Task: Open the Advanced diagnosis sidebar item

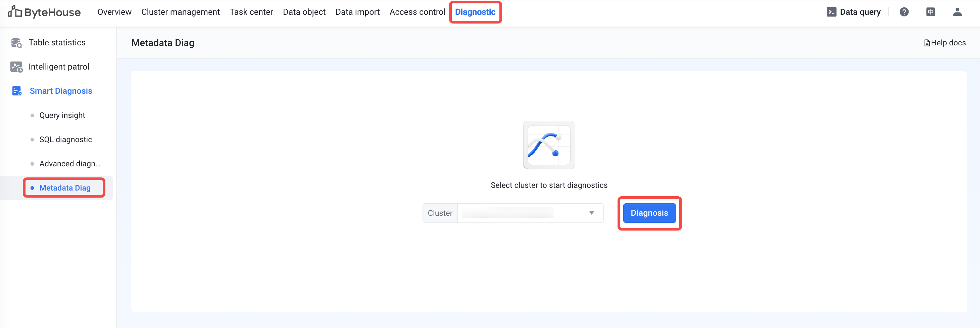Action: [x=69, y=164]
